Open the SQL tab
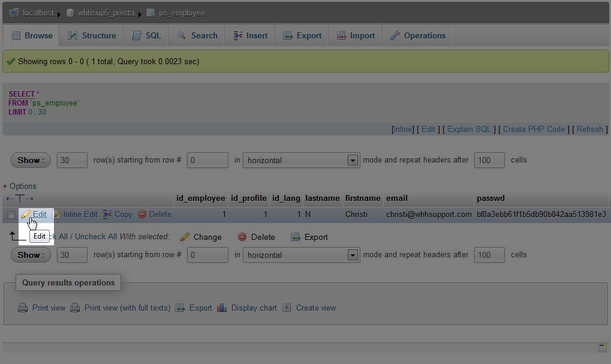The image size is (611, 364). click(x=146, y=35)
